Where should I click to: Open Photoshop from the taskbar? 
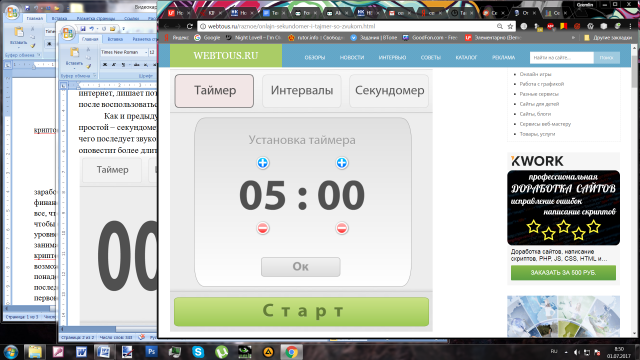tap(151, 351)
